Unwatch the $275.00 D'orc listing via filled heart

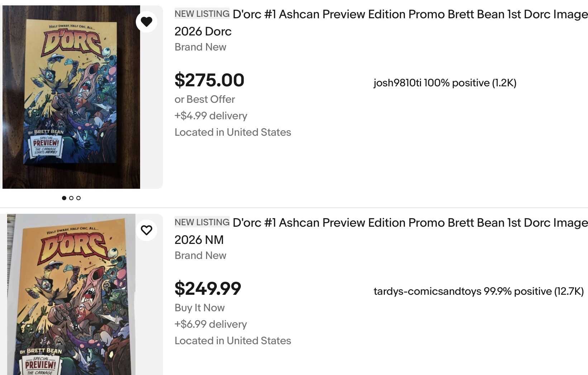click(146, 22)
